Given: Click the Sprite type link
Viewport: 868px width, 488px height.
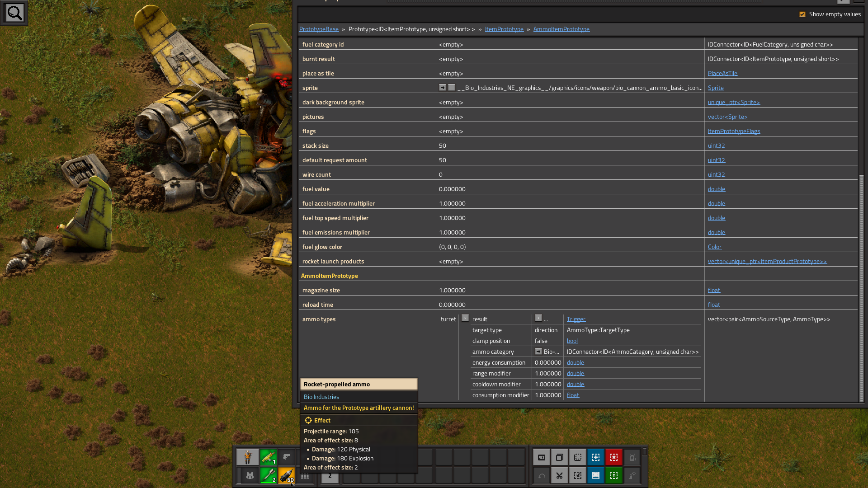Looking at the screenshot, I should pos(716,88).
